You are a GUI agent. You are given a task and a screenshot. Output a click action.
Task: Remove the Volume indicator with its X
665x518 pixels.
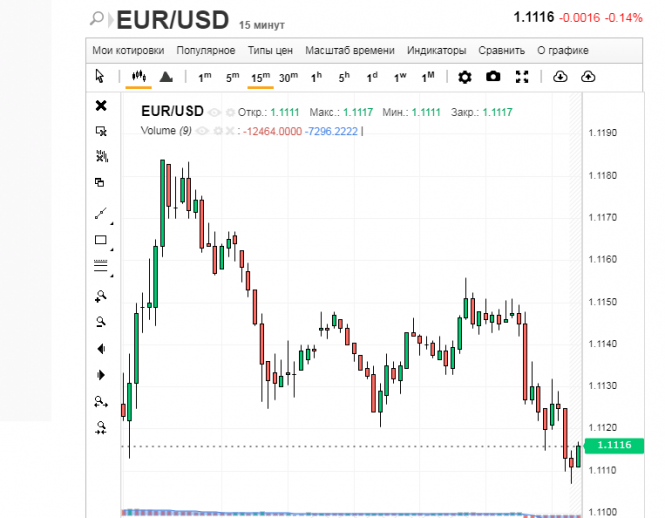229,131
